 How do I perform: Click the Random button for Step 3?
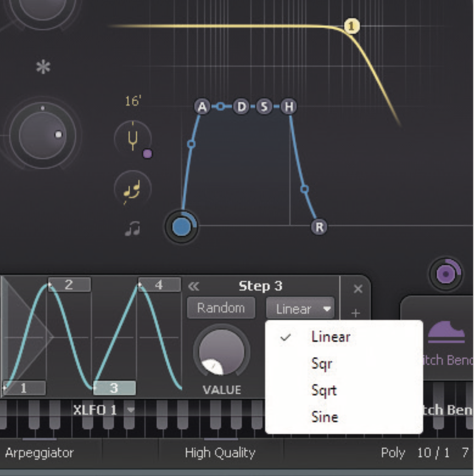[221, 308]
